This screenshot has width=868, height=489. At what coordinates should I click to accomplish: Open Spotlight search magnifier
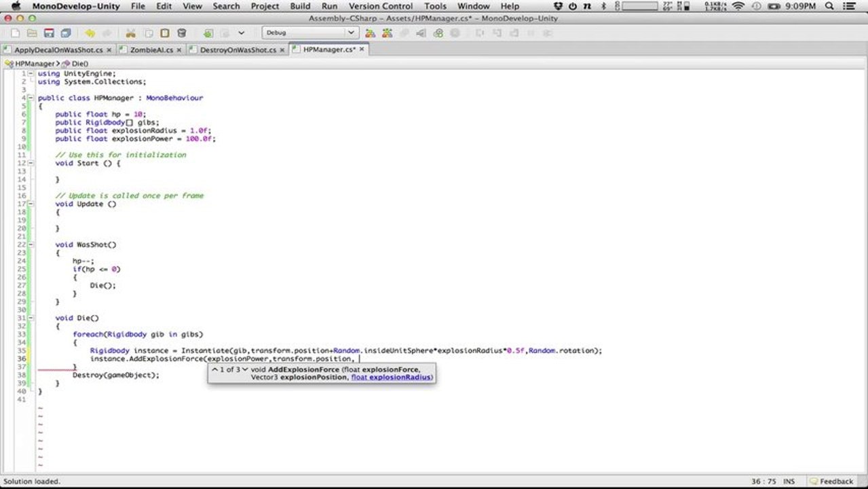829,6
